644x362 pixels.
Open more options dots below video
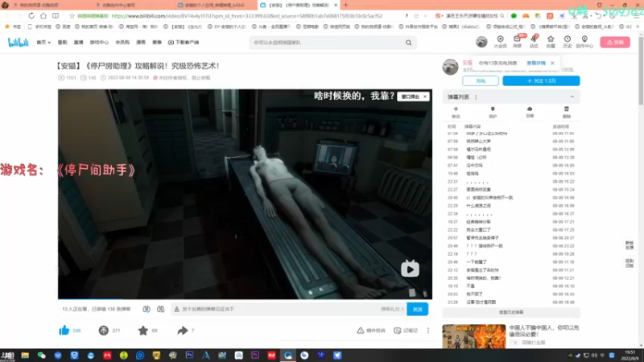(x=428, y=331)
